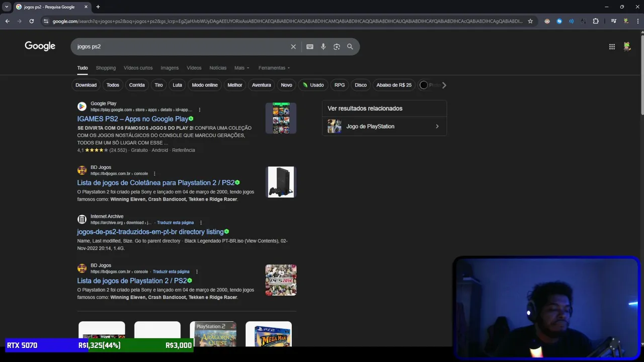Open the Google account avatar on the page
Image resolution: width=644 pixels, height=362 pixels.
pyautogui.click(x=627, y=47)
